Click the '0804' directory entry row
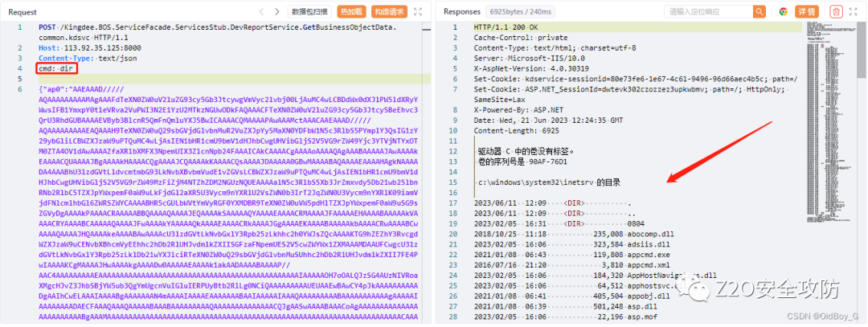 click(x=559, y=224)
